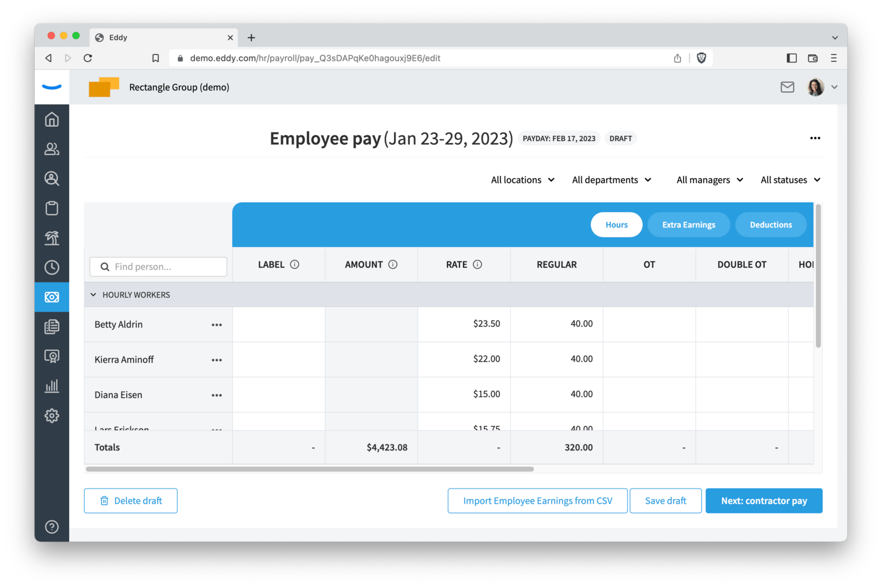Select the Eddy browser tab

pos(163,38)
